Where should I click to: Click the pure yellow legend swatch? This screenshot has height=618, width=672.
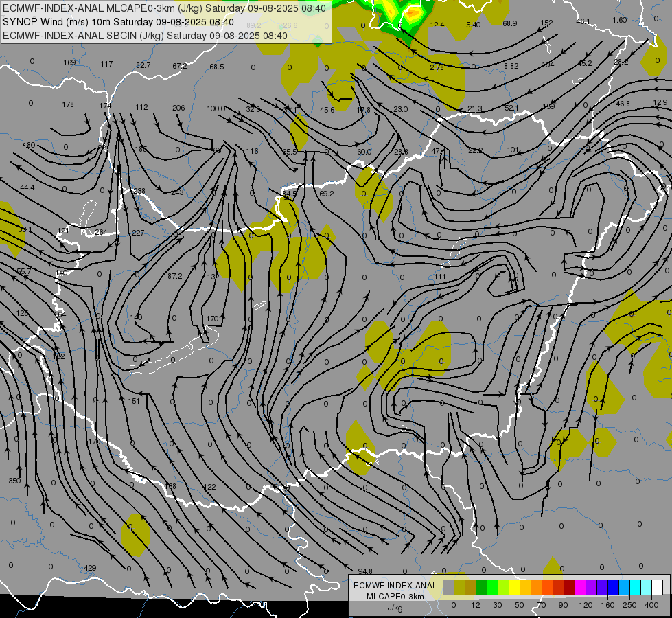515,588
